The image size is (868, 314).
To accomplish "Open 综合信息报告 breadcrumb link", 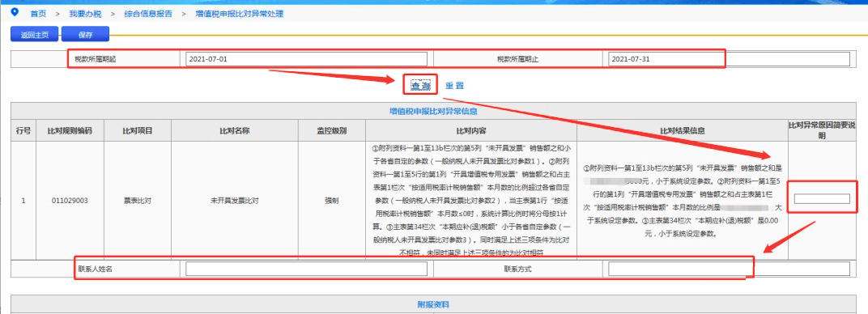I will click(148, 14).
